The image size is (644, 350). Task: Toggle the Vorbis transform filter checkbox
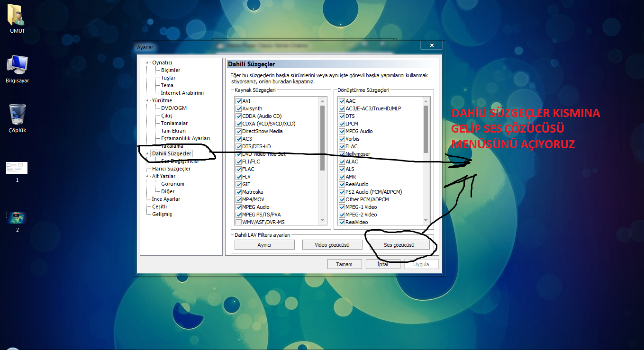(342, 139)
